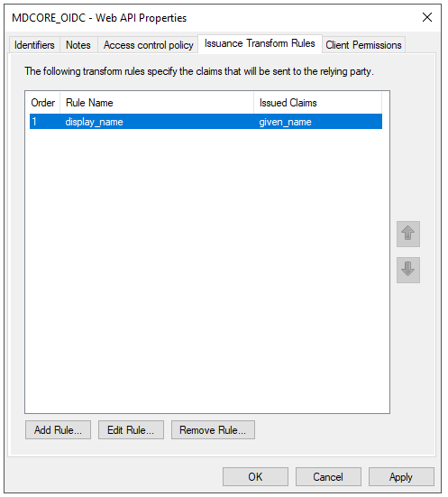Move selected rule up with arrow button
This screenshot has width=448, height=497.
coord(408,234)
